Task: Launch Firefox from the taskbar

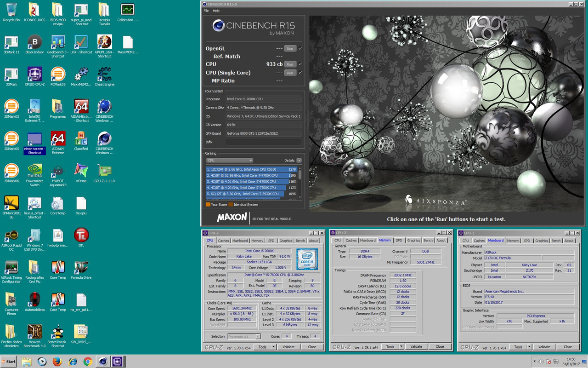Action: click(x=57, y=362)
